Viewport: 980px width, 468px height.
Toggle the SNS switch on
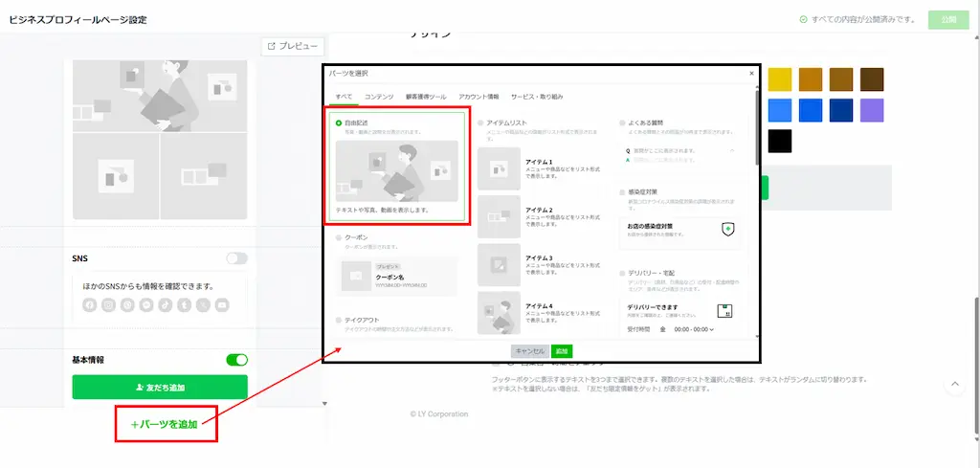click(x=236, y=258)
